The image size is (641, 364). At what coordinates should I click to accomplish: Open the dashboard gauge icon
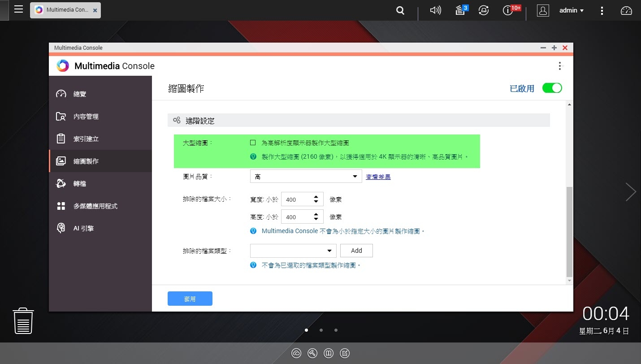pos(626,10)
